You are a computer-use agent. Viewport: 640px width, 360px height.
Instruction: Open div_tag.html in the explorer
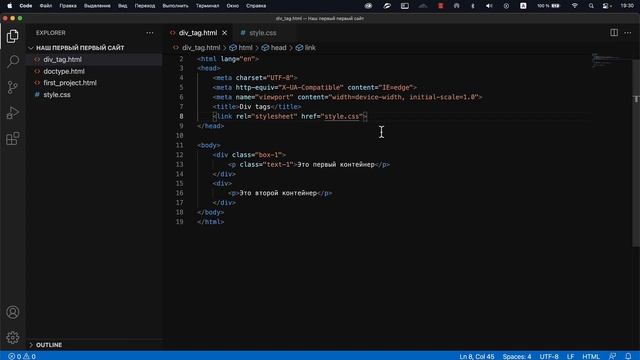[62, 60]
